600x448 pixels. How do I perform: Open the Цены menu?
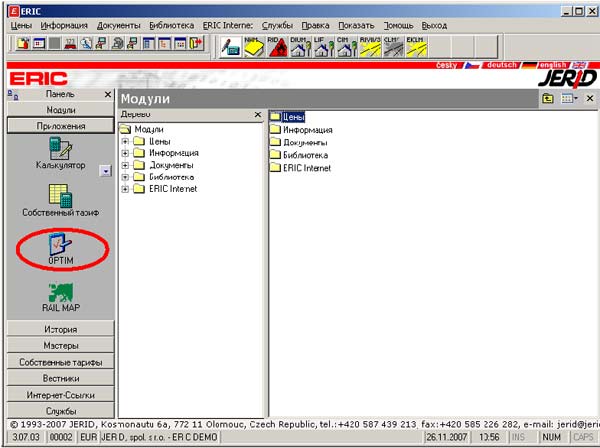click(21, 26)
